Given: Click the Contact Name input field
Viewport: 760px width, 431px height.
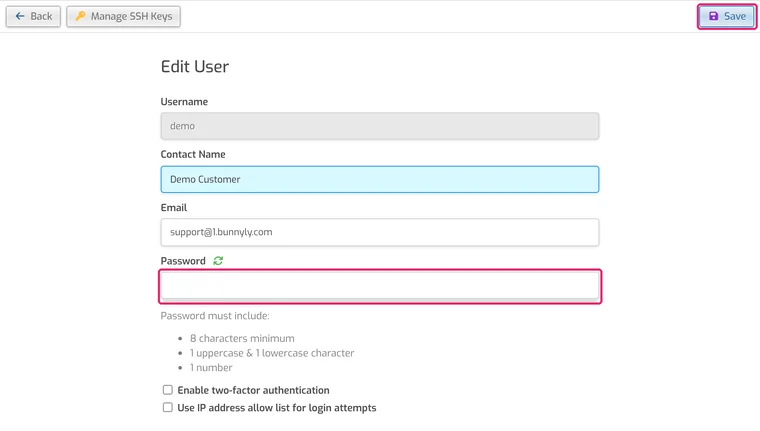Looking at the screenshot, I should (380, 179).
